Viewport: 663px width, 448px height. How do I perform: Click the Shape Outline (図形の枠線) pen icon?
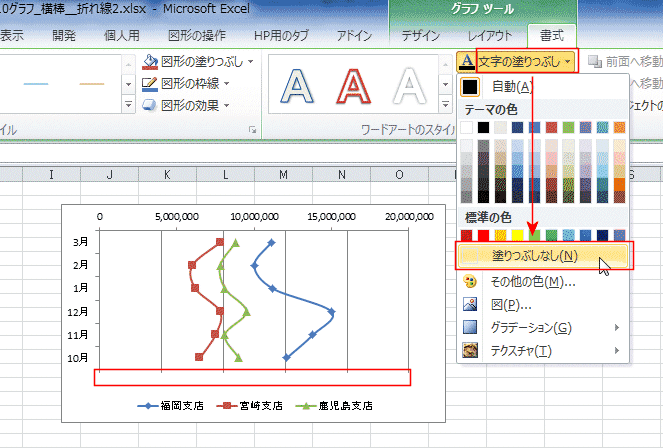pos(150,83)
